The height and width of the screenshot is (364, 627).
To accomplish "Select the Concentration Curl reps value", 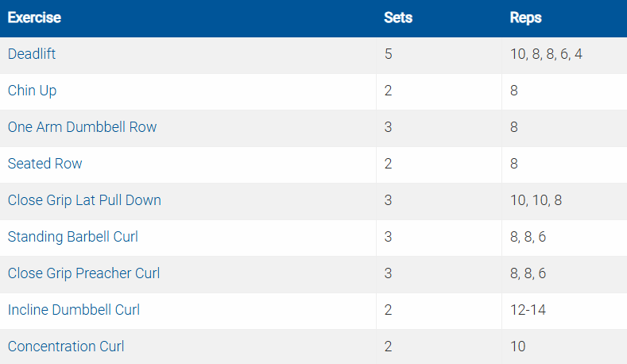I will (518, 347).
